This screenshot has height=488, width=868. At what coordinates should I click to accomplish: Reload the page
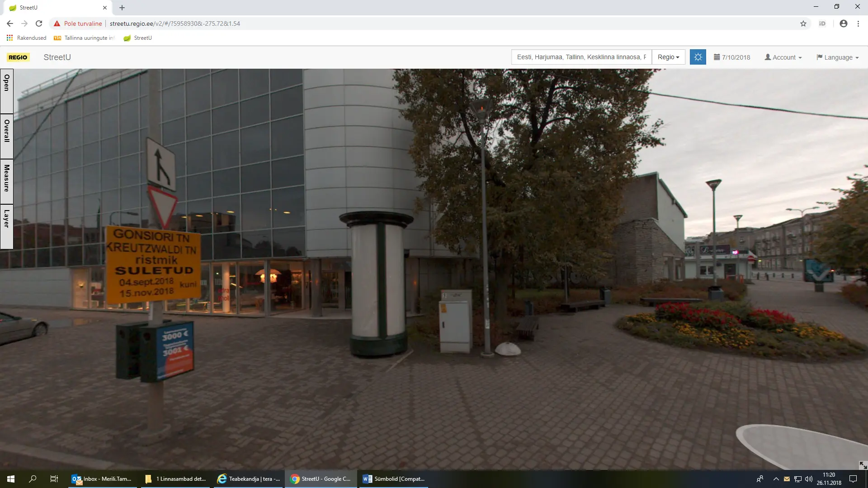[39, 23]
